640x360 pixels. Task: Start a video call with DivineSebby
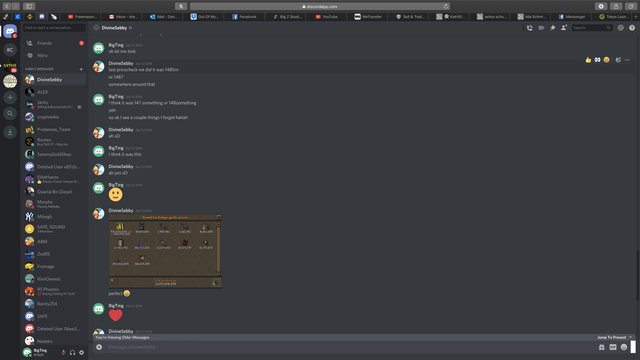541,28
